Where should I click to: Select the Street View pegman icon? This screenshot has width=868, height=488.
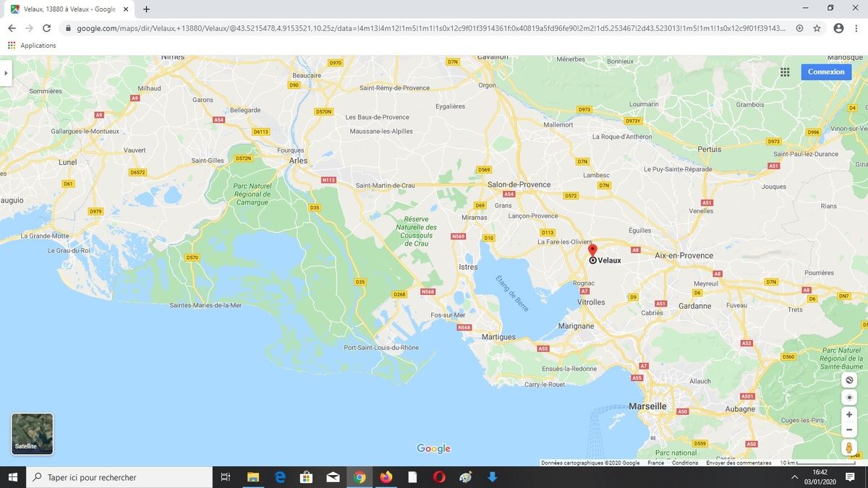pyautogui.click(x=849, y=448)
